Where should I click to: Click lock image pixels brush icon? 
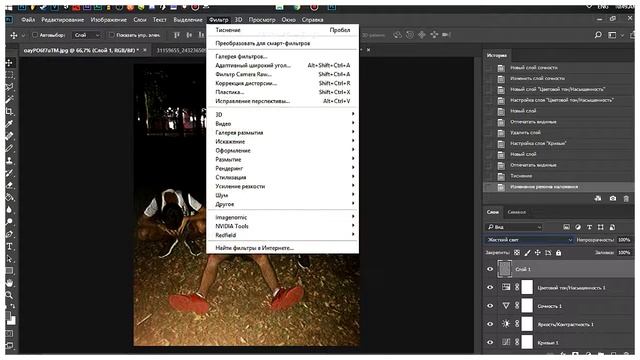pyautogui.click(x=527, y=253)
